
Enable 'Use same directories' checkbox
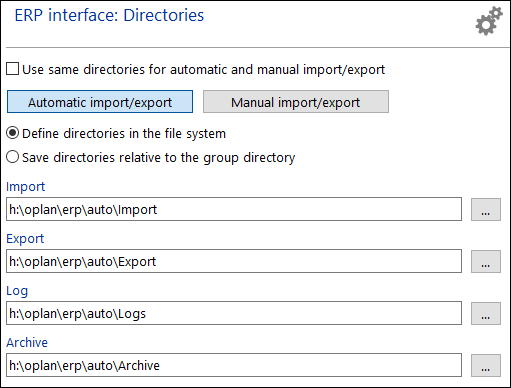coord(12,69)
